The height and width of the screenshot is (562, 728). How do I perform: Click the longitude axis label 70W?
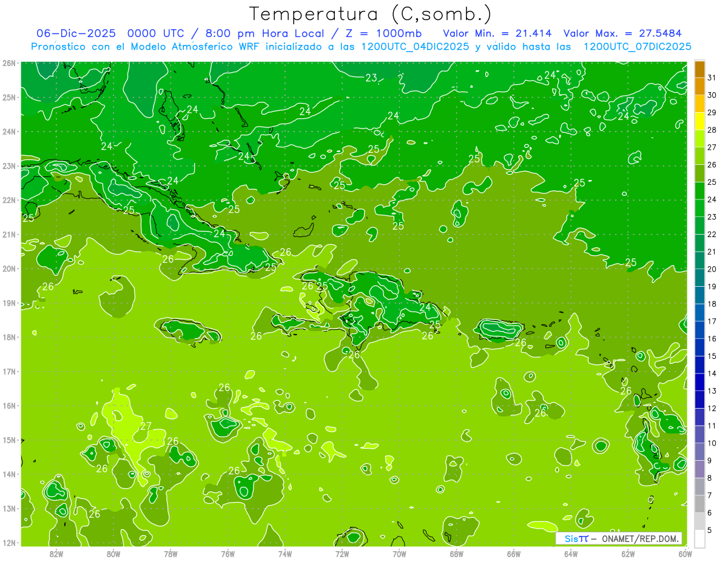tap(399, 553)
